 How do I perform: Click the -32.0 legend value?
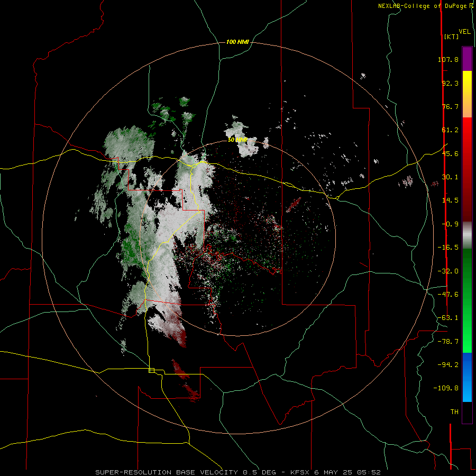[448, 271]
